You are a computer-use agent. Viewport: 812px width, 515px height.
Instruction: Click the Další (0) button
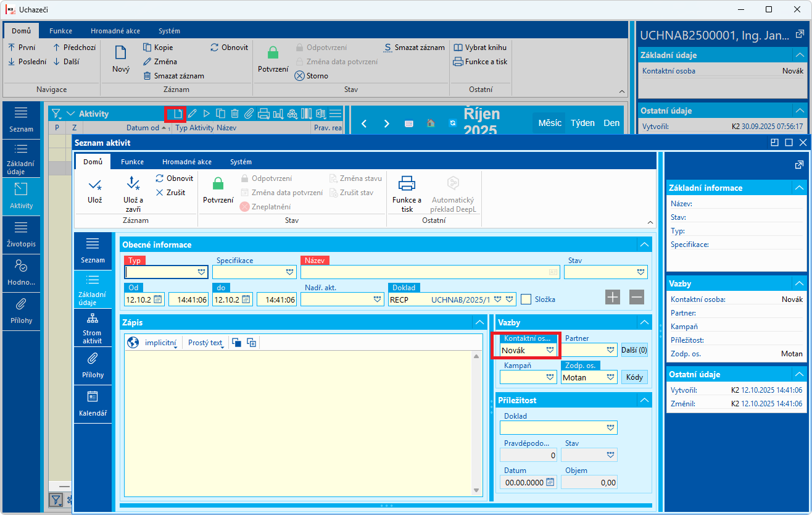634,350
